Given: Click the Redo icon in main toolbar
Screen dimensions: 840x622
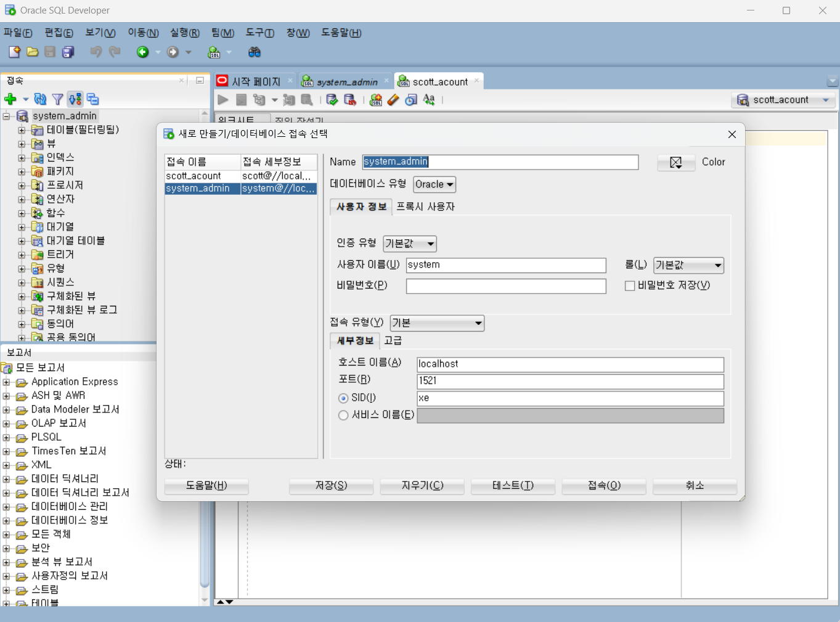Looking at the screenshot, I should pos(115,52).
